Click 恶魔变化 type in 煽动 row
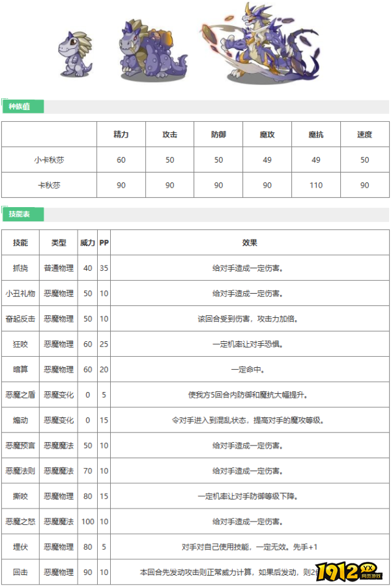 [59, 421]
